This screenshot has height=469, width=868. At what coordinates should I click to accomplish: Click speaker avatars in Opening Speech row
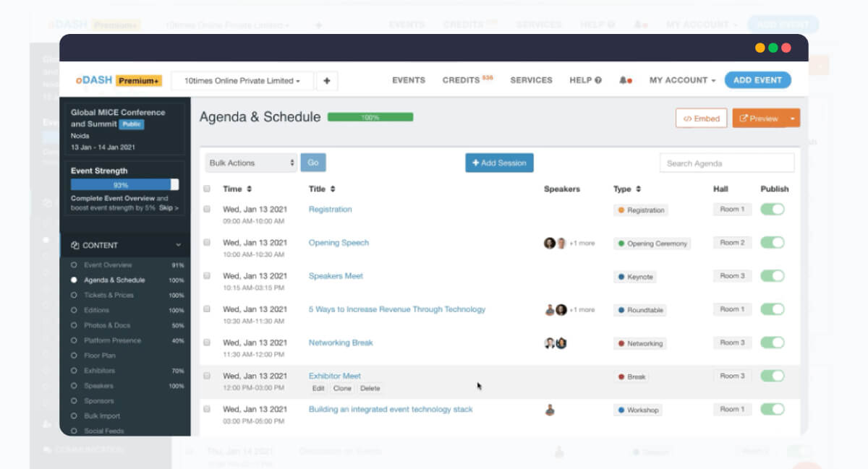pos(555,244)
